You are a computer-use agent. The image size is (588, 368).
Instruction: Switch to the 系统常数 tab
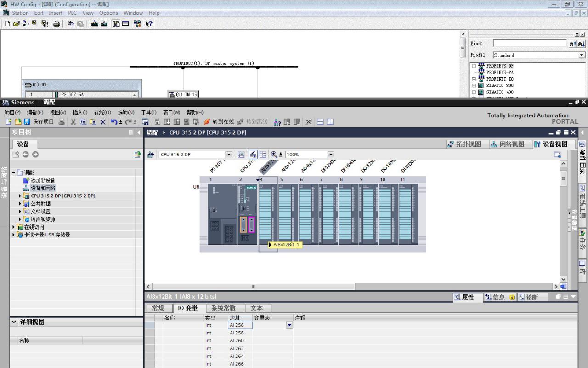pyautogui.click(x=223, y=308)
